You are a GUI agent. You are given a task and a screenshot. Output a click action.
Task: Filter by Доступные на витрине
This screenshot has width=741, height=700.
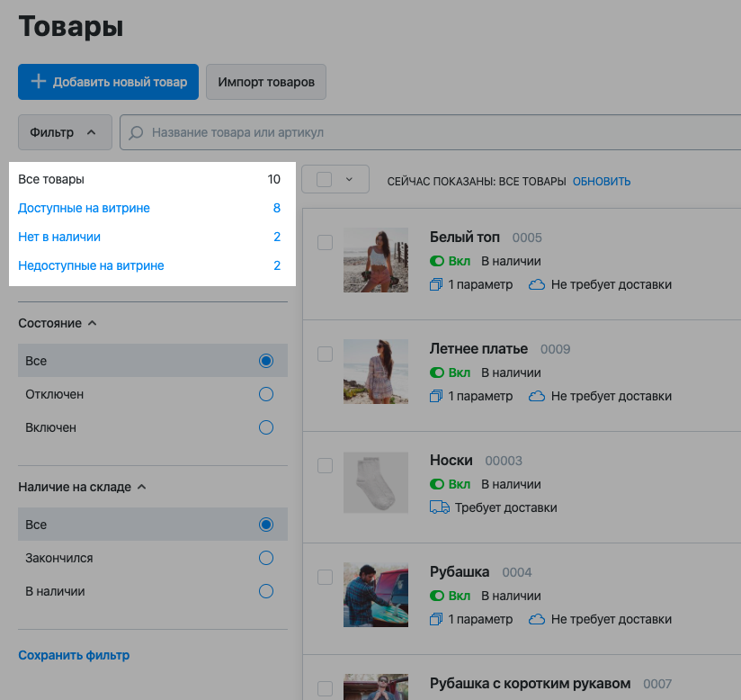click(84, 208)
